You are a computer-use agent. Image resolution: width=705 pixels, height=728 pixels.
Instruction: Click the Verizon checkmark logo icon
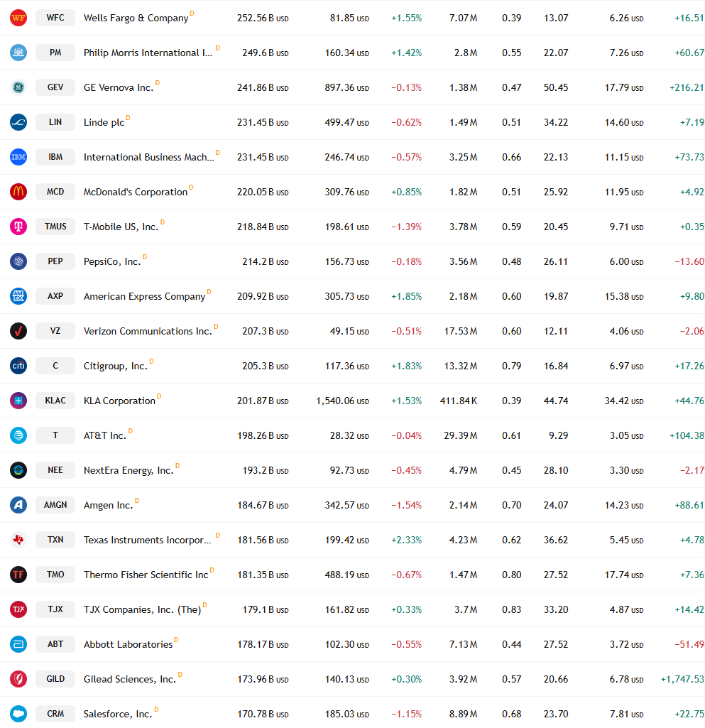[x=18, y=331]
